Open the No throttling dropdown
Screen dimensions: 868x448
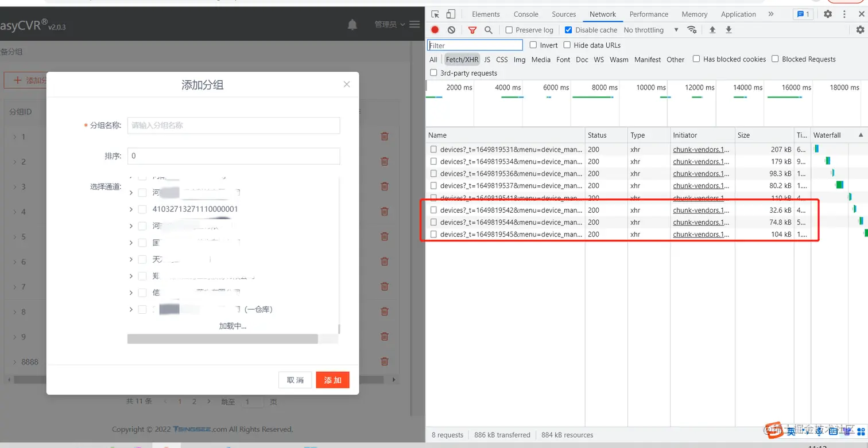[x=651, y=30]
